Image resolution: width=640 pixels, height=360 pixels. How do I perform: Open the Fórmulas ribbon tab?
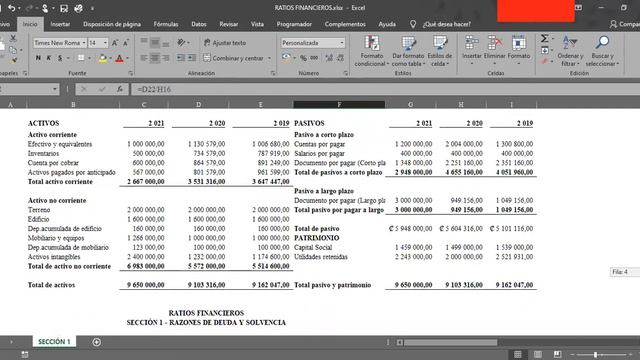(166, 24)
